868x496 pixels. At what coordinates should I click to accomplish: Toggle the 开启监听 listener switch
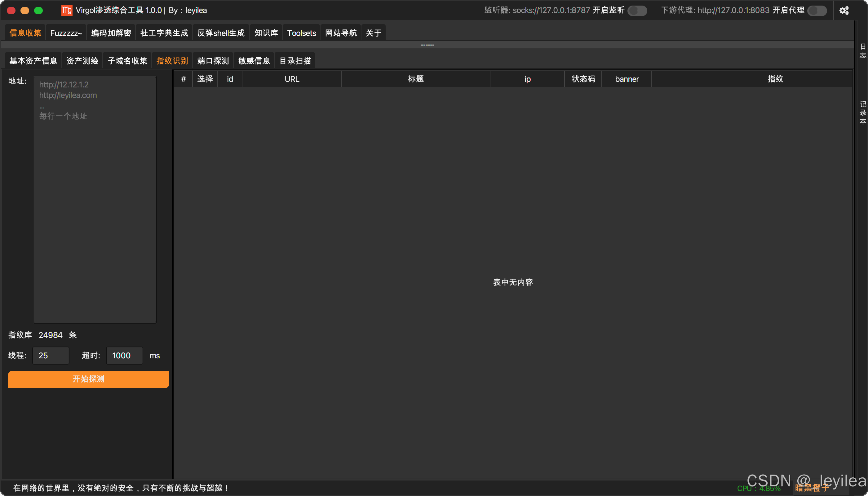(637, 11)
